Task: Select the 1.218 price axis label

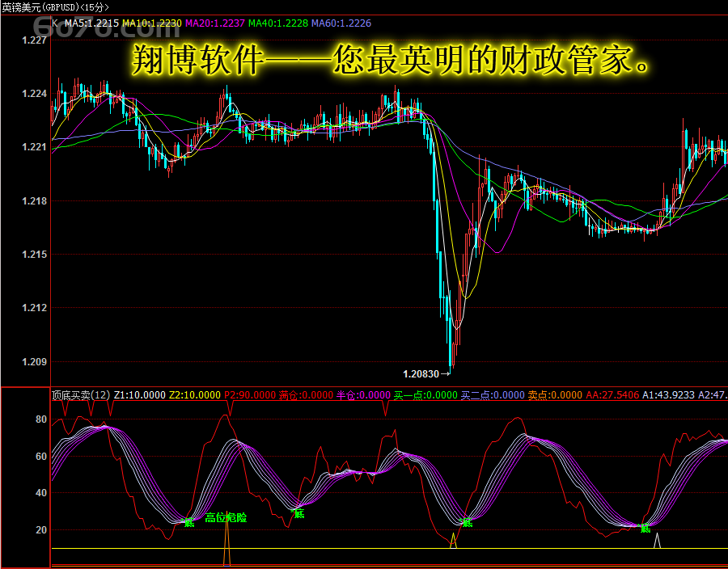Action: 34,200
